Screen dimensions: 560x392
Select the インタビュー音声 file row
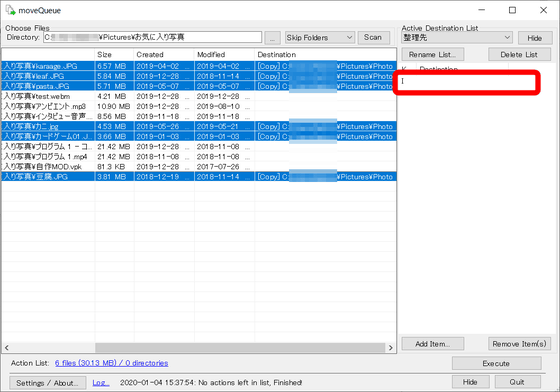(199, 116)
